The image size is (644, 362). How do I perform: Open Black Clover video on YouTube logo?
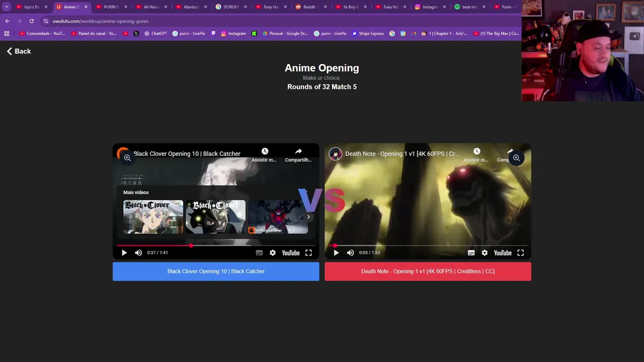coord(291,253)
